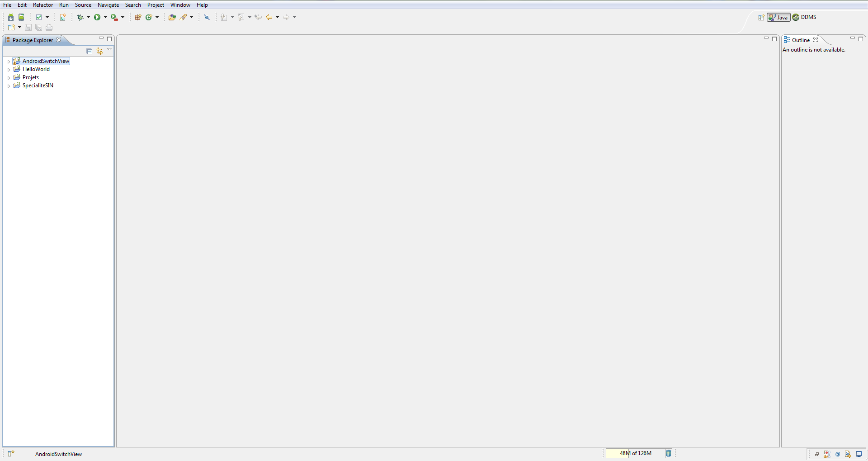Screen dimensions: 868x461
Task: Go to last edit location
Action: pyautogui.click(x=258, y=17)
